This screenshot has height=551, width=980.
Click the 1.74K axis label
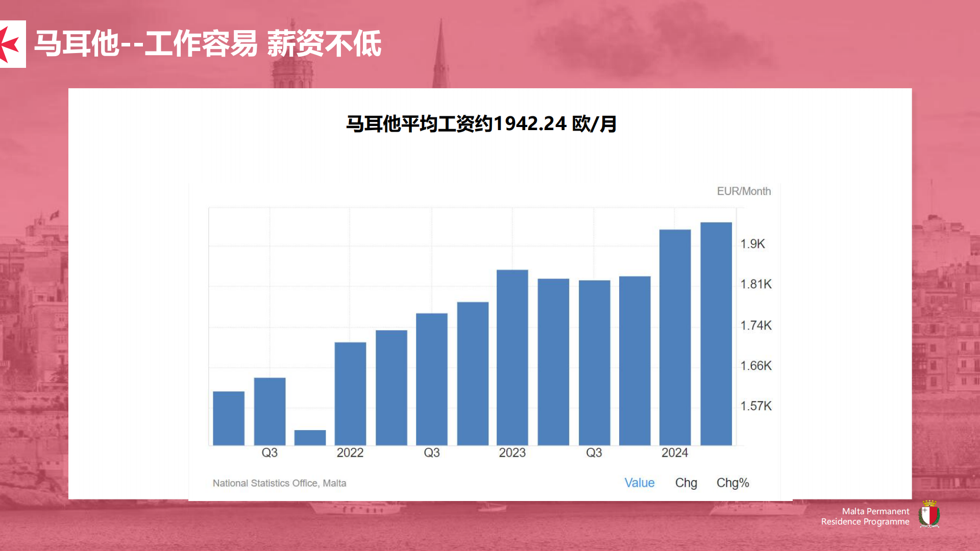coord(756,325)
